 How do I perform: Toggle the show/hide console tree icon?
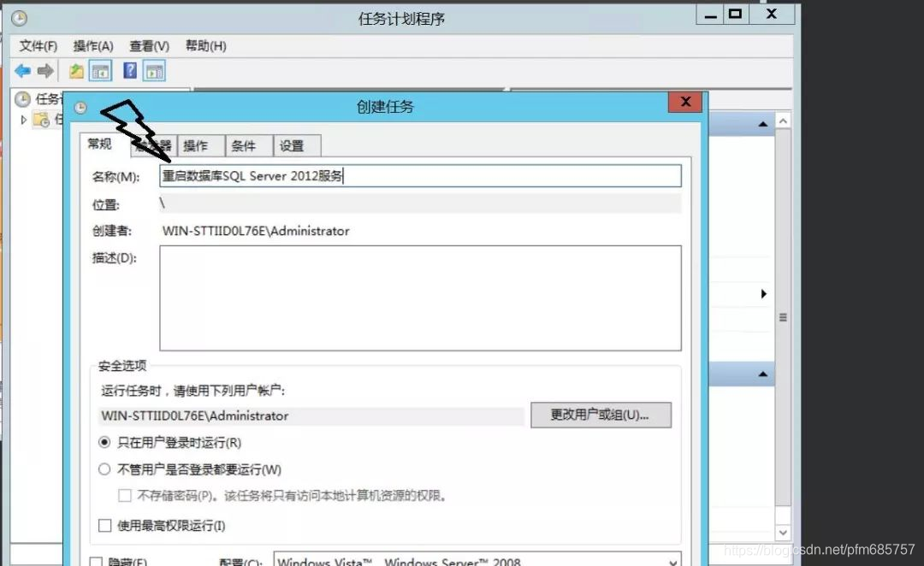(x=100, y=71)
